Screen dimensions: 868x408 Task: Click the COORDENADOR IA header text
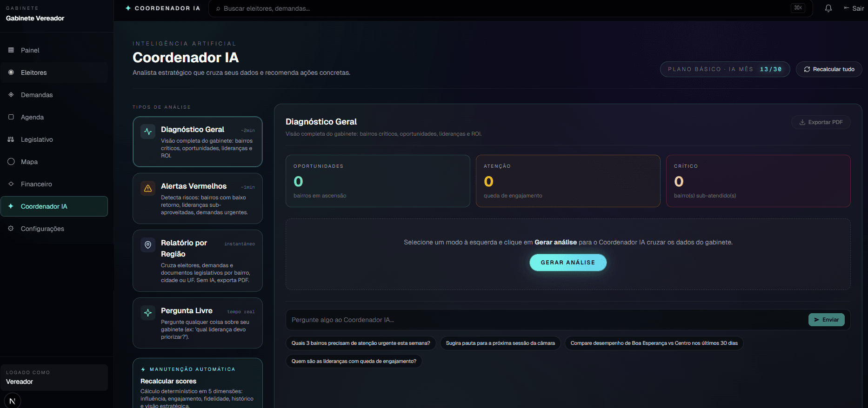[167, 8]
